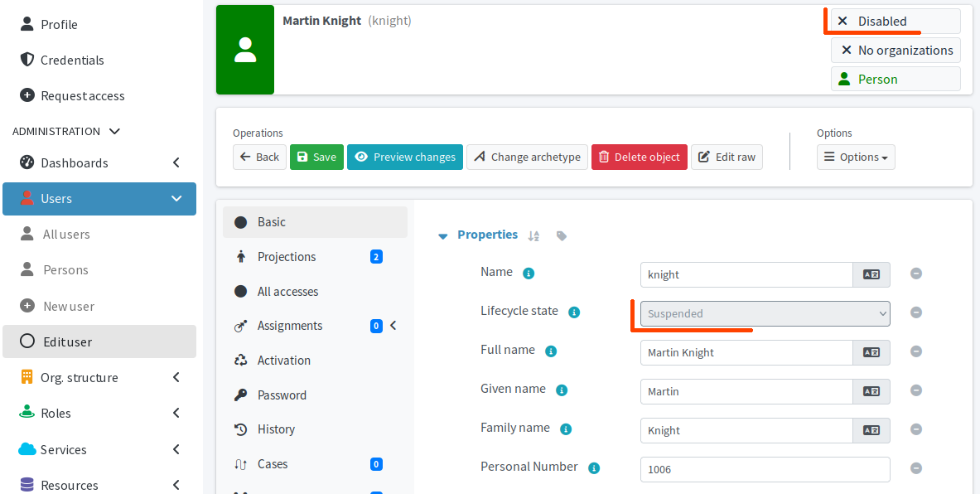Click the info icon next to Lifecycle state
Screen dimensions: 980x494
click(x=574, y=312)
